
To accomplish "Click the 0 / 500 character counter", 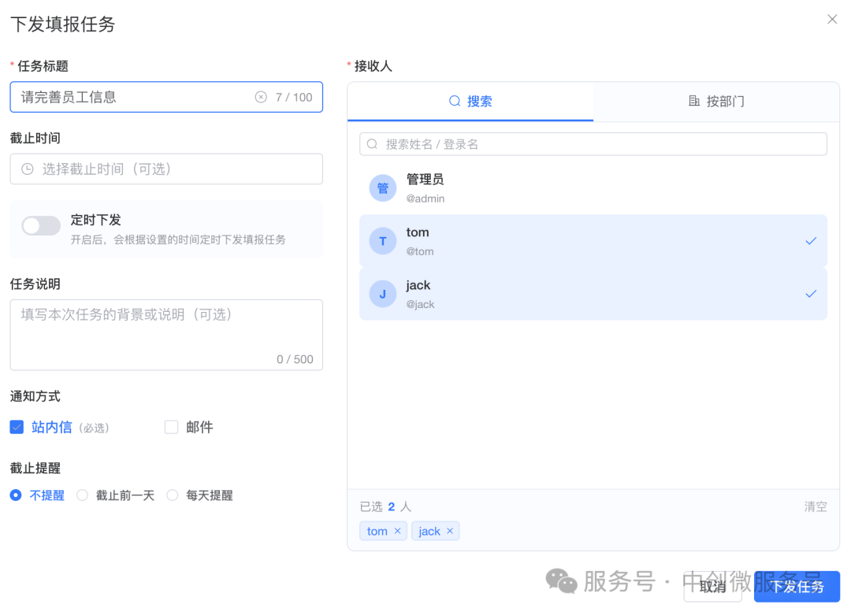I will coord(295,359).
